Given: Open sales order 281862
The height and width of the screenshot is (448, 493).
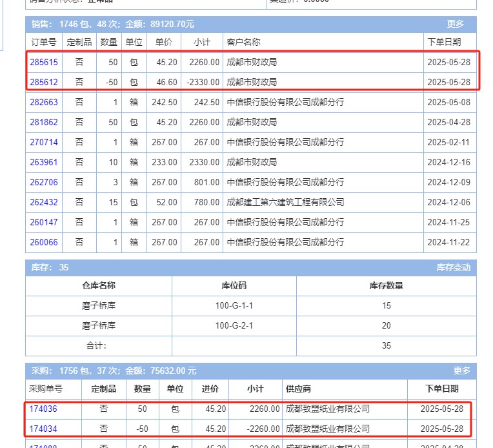Looking at the screenshot, I should click(44, 122).
